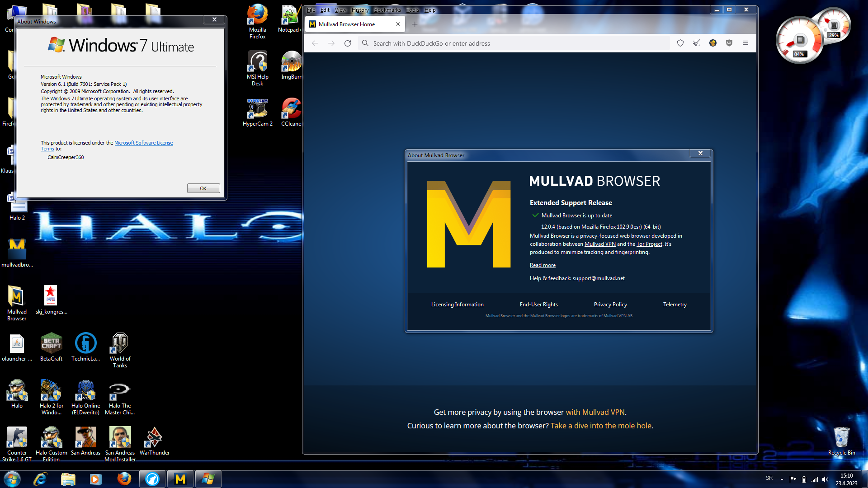Click the Read more link

pyautogui.click(x=542, y=265)
